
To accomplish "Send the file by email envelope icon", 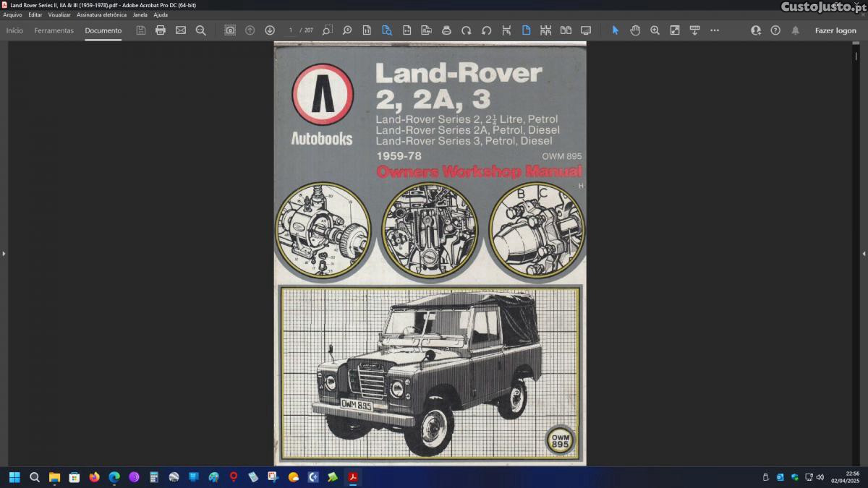I will pyautogui.click(x=181, y=30).
